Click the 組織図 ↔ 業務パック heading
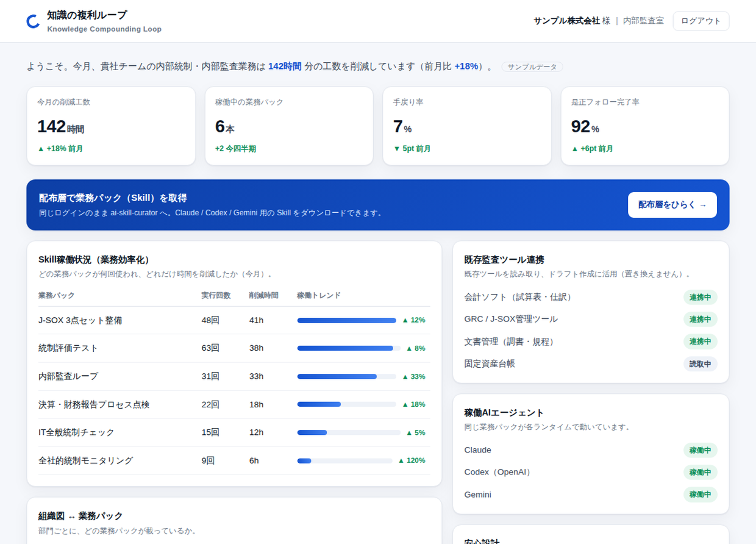 [x=80, y=516]
